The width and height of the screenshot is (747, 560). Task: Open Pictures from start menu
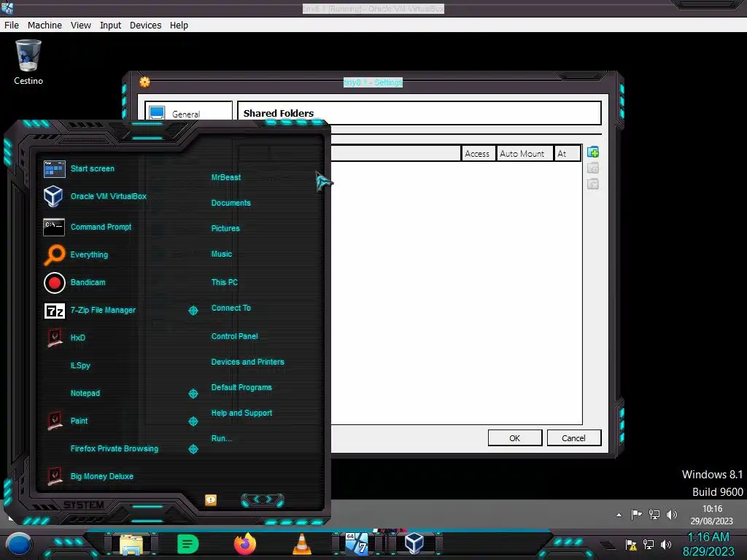click(225, 228)
